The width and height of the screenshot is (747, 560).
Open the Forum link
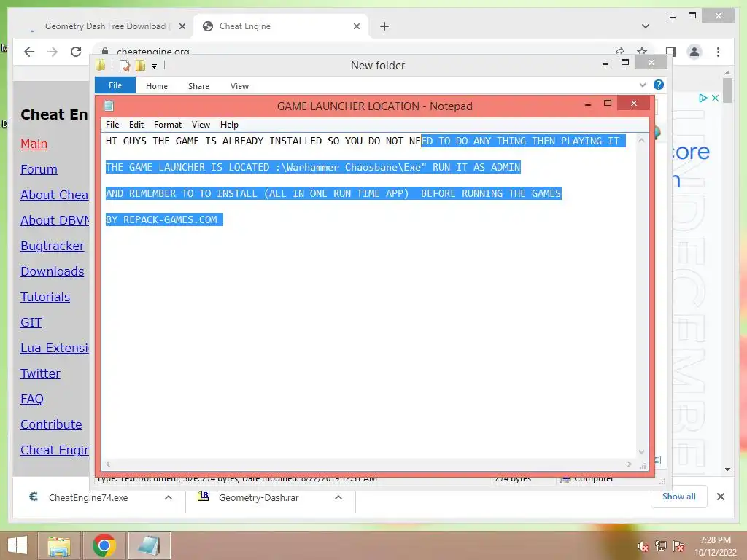[x=39, y=169]
